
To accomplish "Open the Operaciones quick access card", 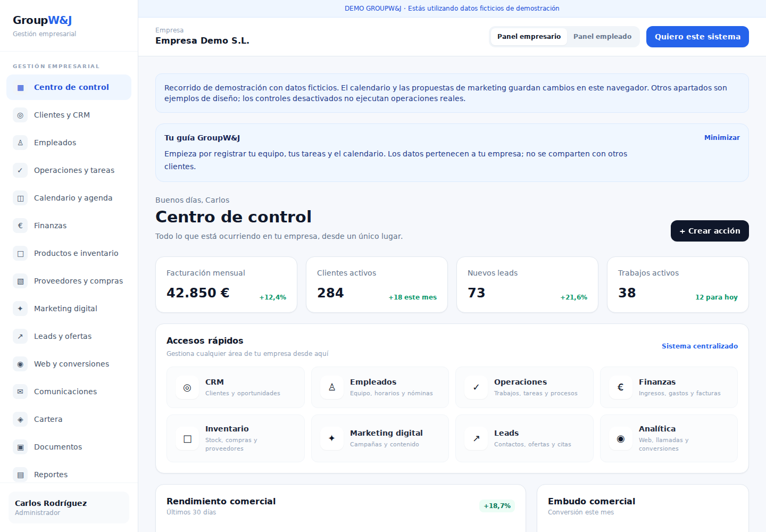I will [524, 387].
